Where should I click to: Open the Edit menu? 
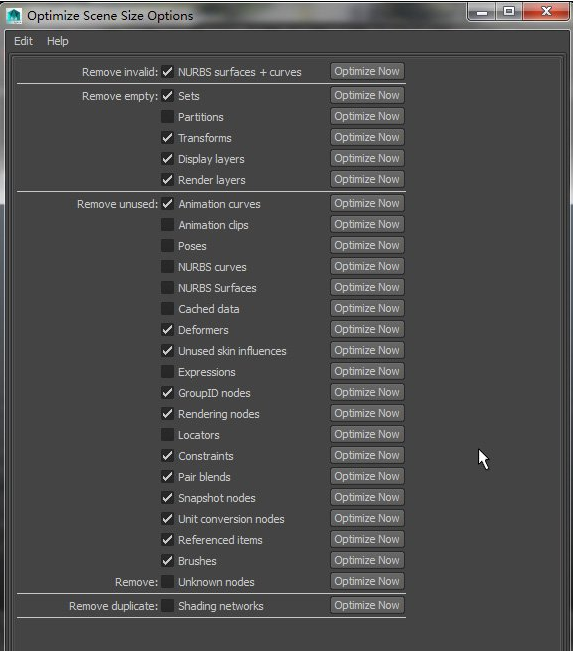(x=23, y=41)
